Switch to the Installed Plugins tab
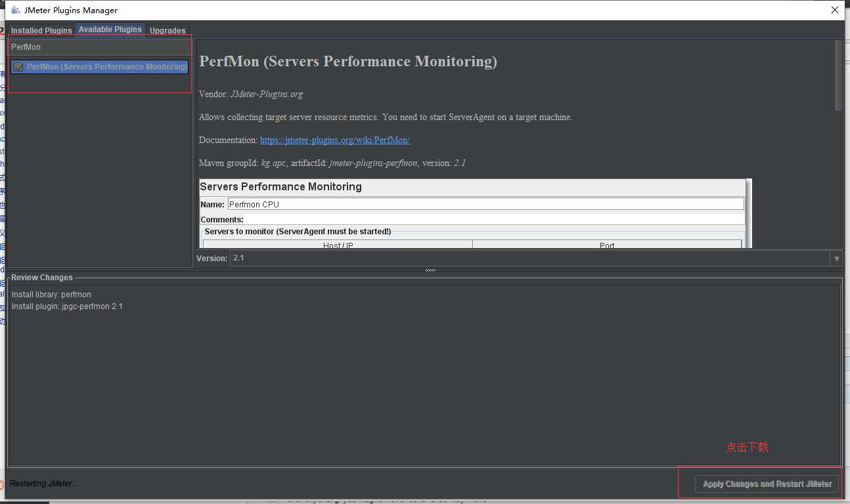The height and width of the screenshot is (504, 850). coord(41,30)
